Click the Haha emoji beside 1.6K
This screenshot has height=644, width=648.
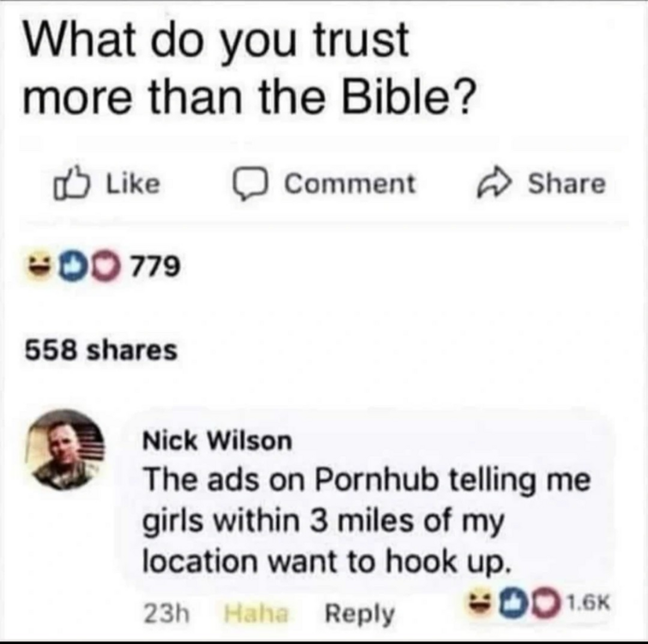coord(481,602)
